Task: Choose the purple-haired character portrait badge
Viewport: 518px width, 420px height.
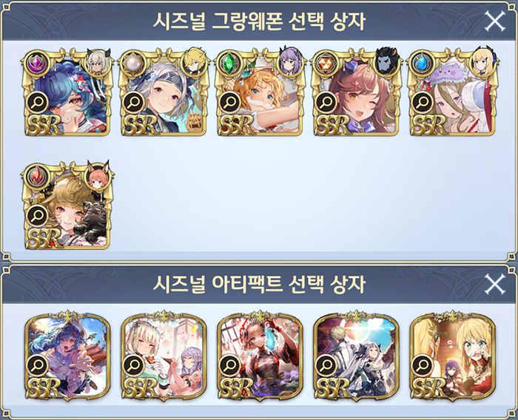Action: tap(291, 62)
